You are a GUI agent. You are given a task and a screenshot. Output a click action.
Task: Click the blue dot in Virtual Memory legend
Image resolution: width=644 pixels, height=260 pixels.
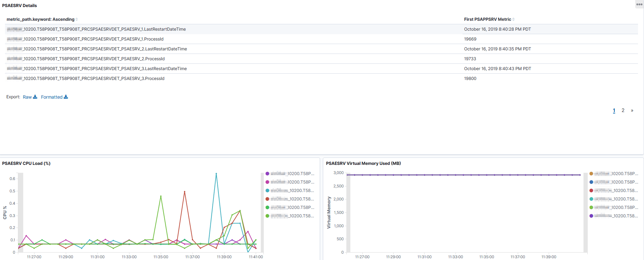coord(591,182)
